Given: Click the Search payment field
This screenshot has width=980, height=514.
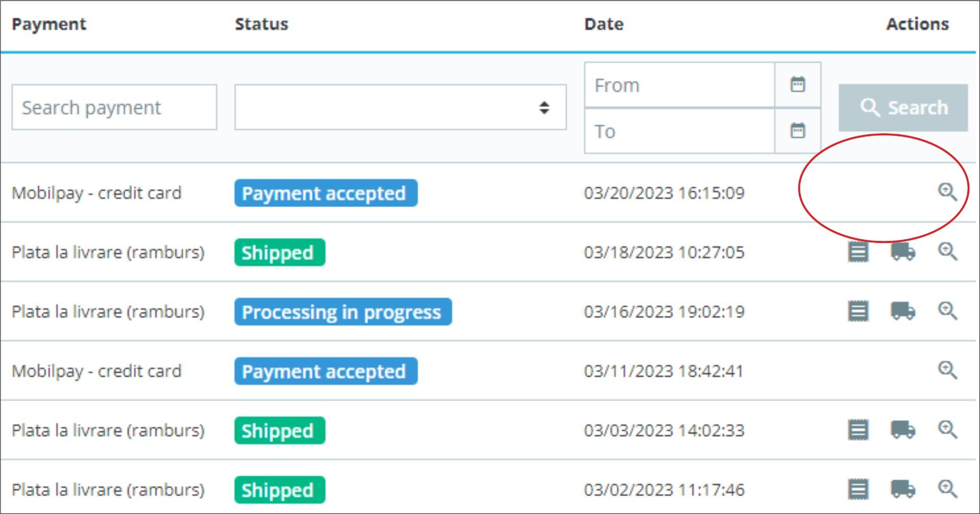Looking at the screenshot, I should point(114,107).
